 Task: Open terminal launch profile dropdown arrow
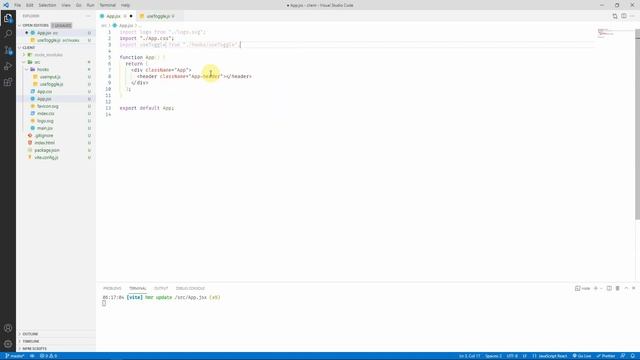[x=601, y=288]
